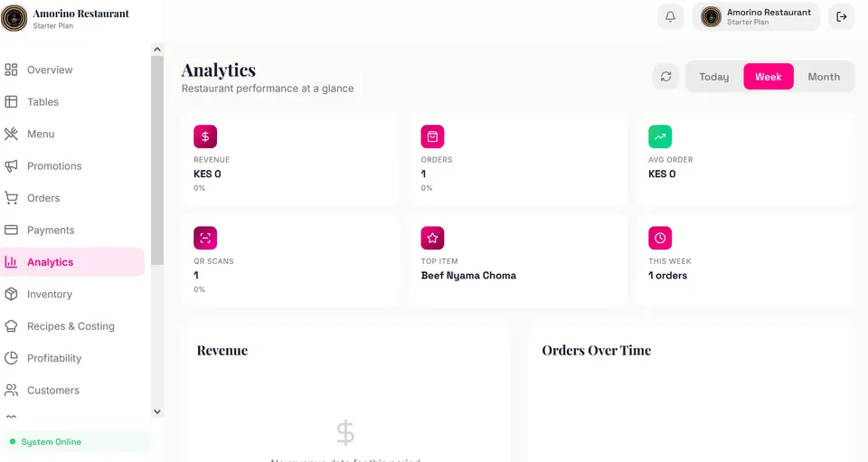Click the Orders shopping bag icon card
Image resolution: width=868 pixels, height=462 pixels.
coord(432,137)
